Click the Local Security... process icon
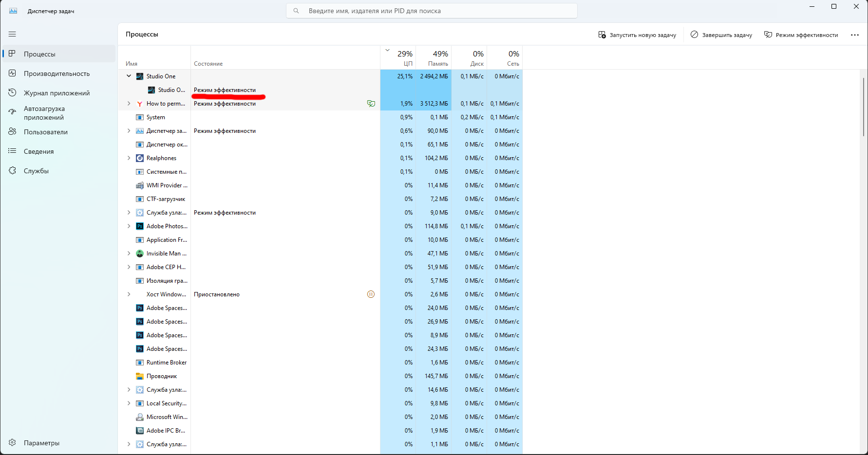This screenshot has height=455, width=868. click(140, 403)
